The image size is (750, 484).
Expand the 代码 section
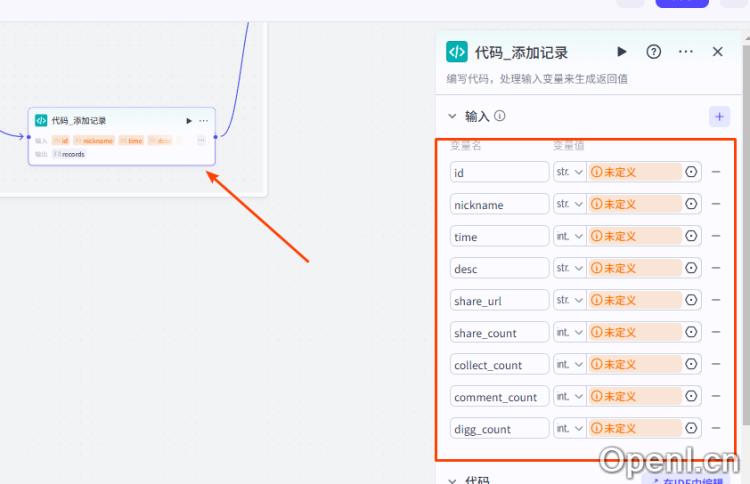(x=452, y=480)
